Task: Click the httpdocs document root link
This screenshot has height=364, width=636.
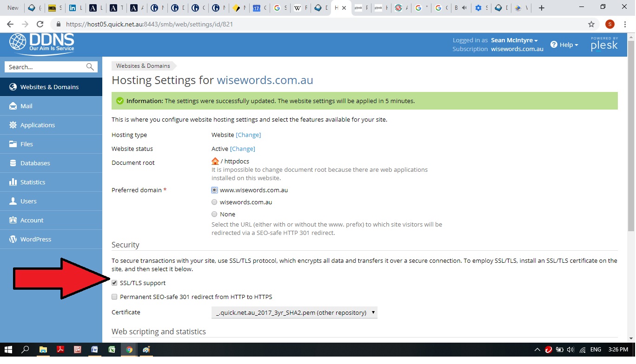Action: [237, 161]
